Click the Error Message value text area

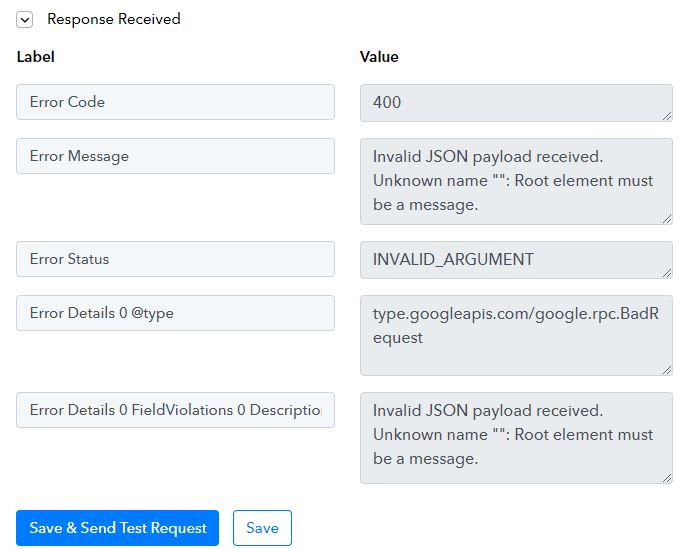516,181
